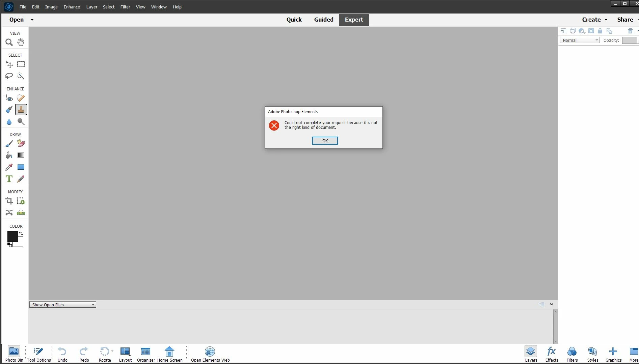Switch to Guided edit mode
This screenshot has width=639, height=364.
[324, 20]
